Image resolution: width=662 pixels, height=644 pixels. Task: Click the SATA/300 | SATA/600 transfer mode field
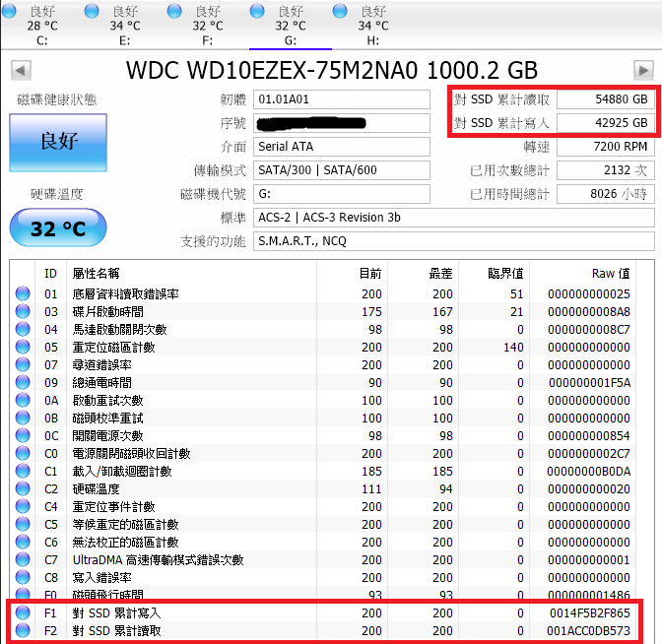pos(342,170)
